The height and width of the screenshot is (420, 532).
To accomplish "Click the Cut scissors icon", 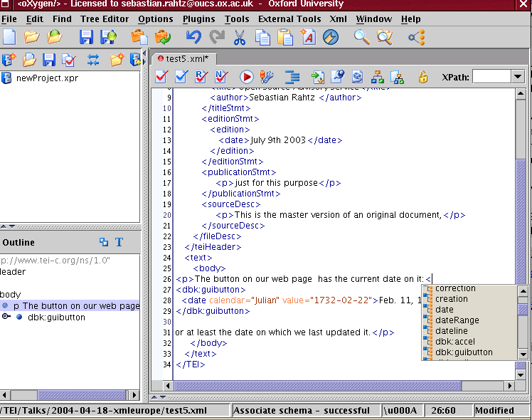I will pos(240,37).
